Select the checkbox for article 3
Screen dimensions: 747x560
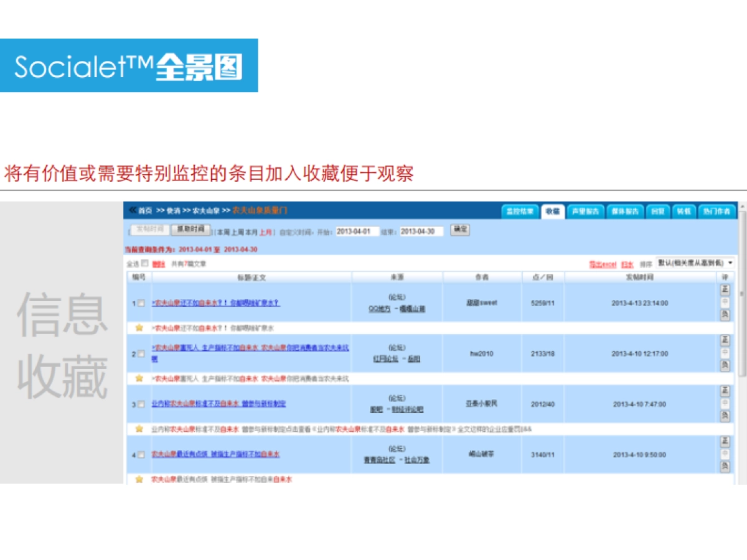coord(141,404)
